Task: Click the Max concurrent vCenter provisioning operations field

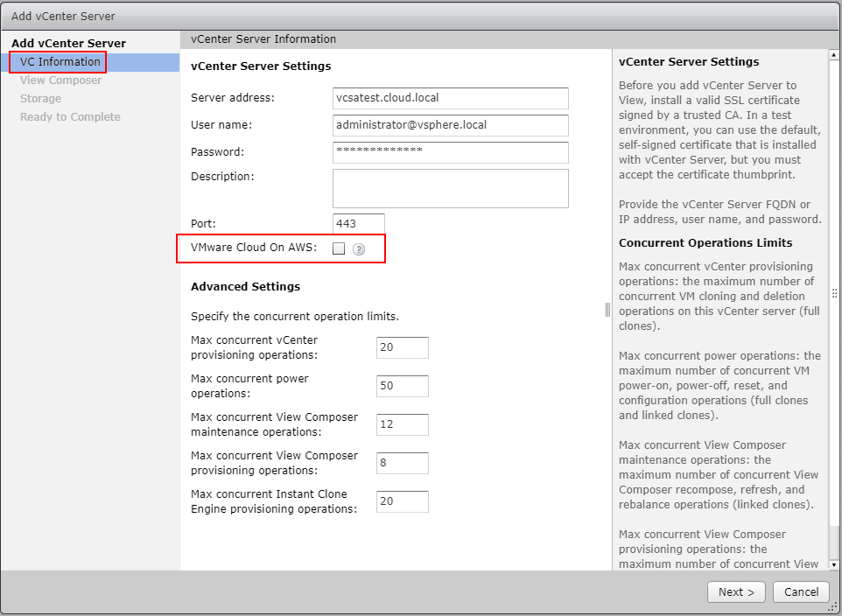Action: click(x=402, y=347)
